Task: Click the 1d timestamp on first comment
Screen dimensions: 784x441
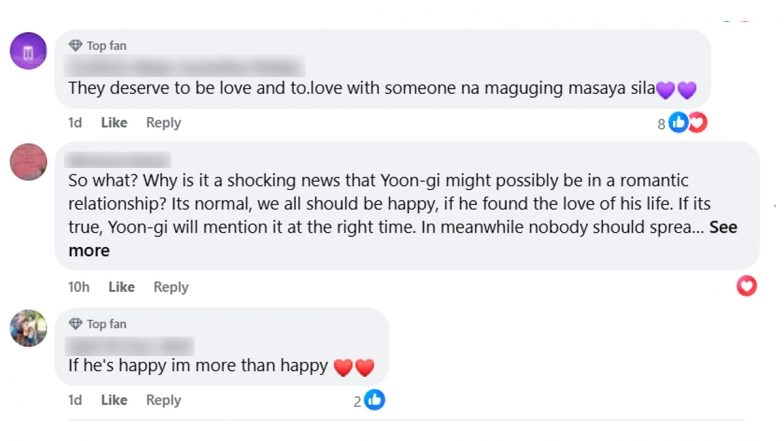Action: (75, 123)
